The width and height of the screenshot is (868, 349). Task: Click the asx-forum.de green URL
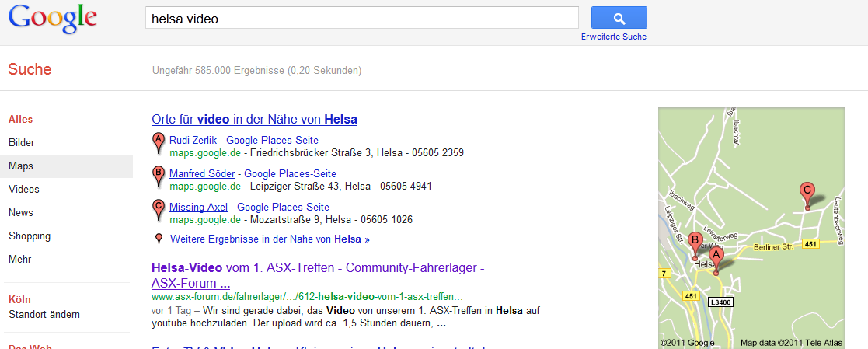pos(307,296)
